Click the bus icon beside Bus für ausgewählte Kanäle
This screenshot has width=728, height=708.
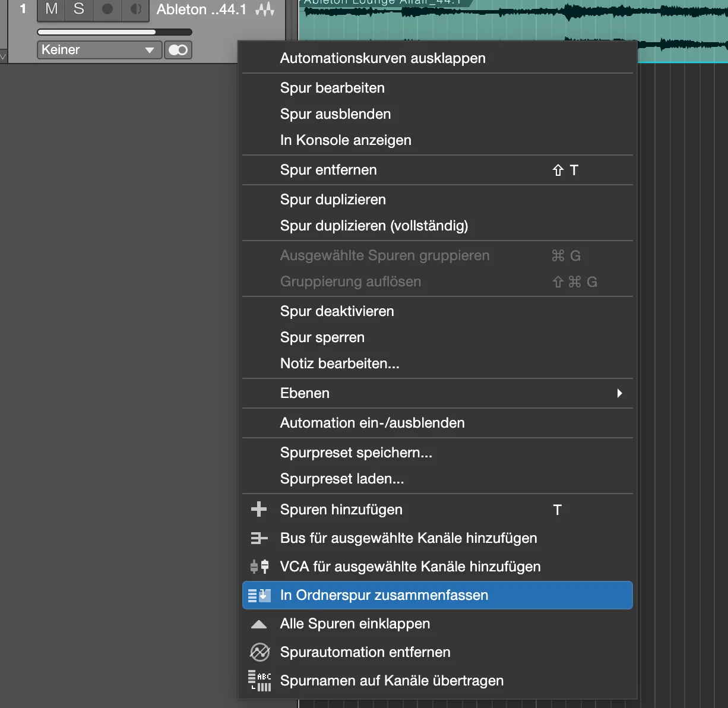click(259, 538)
